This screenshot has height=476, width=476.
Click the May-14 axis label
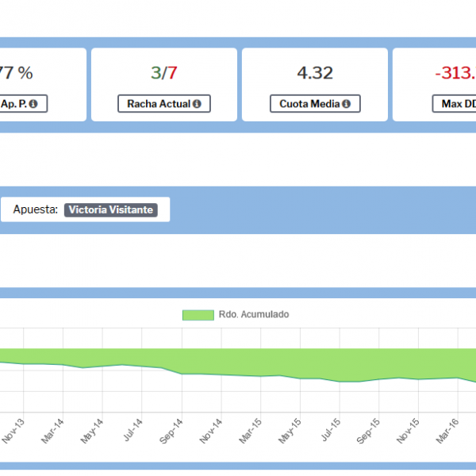tap(92, 431)
